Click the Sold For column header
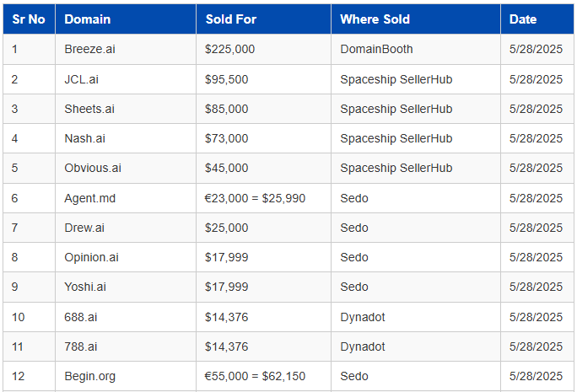The image size is (577, 392). [230, 19]
